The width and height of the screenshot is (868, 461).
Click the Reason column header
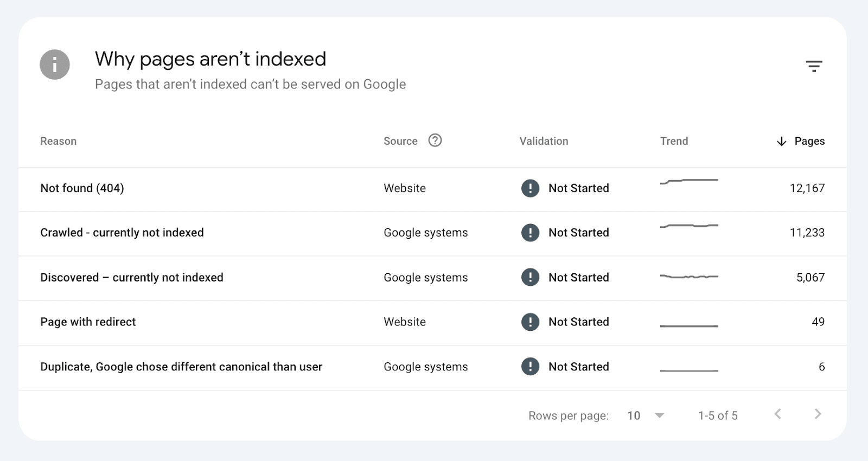pyautogui.click(x=58, y=142)
